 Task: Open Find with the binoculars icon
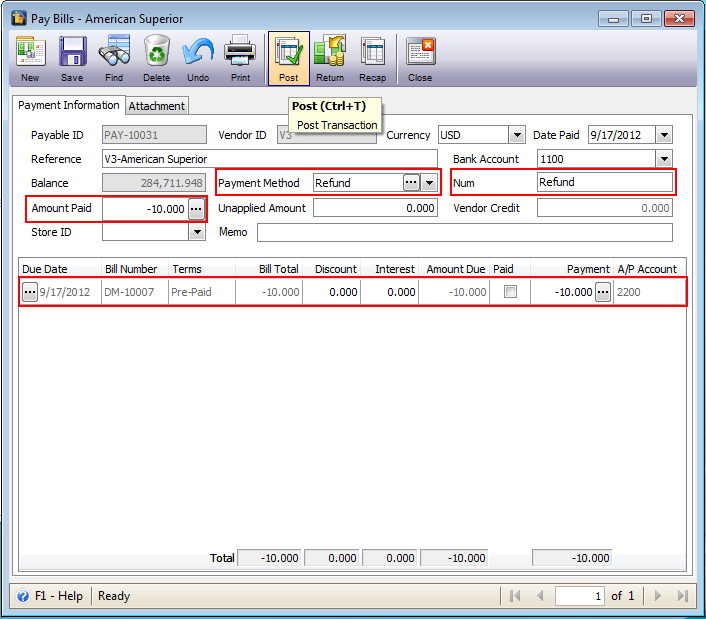coord(114,59)
